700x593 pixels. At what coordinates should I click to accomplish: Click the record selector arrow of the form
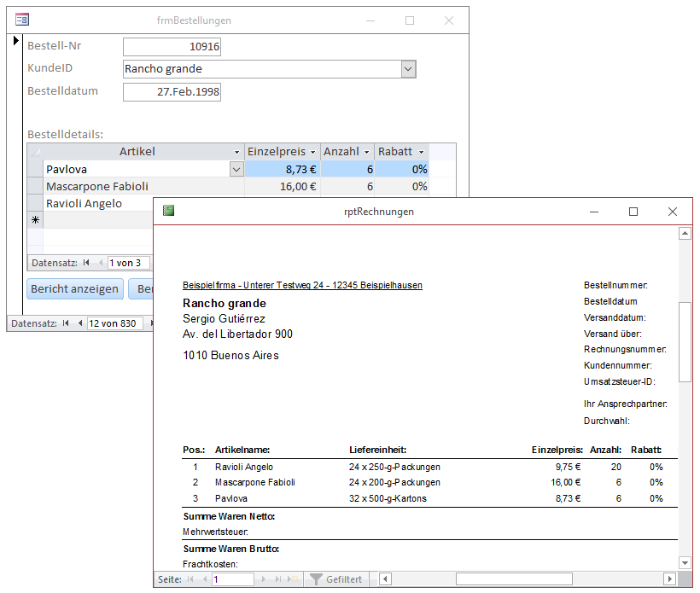(15, 41)
